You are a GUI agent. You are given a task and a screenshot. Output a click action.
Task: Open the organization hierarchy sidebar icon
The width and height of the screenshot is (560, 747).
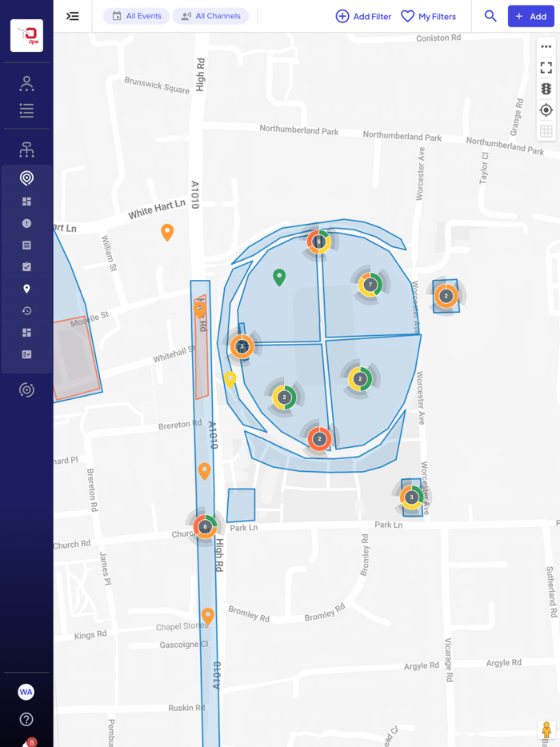(x=26, y=150)
